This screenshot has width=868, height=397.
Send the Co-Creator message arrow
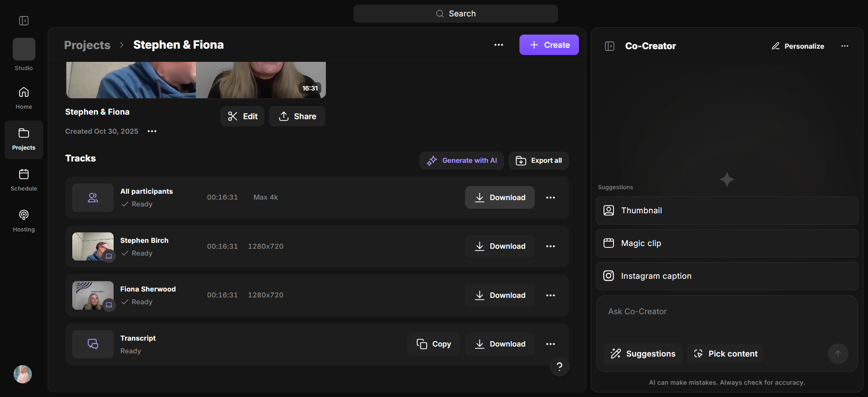[x=838, y=353]
